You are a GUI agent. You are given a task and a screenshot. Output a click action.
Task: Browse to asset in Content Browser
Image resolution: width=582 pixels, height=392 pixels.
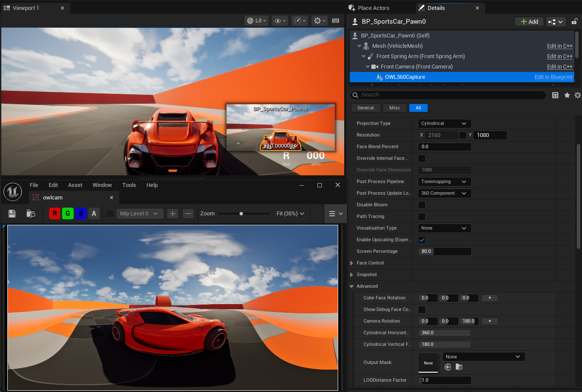click(x=31, y=214)
